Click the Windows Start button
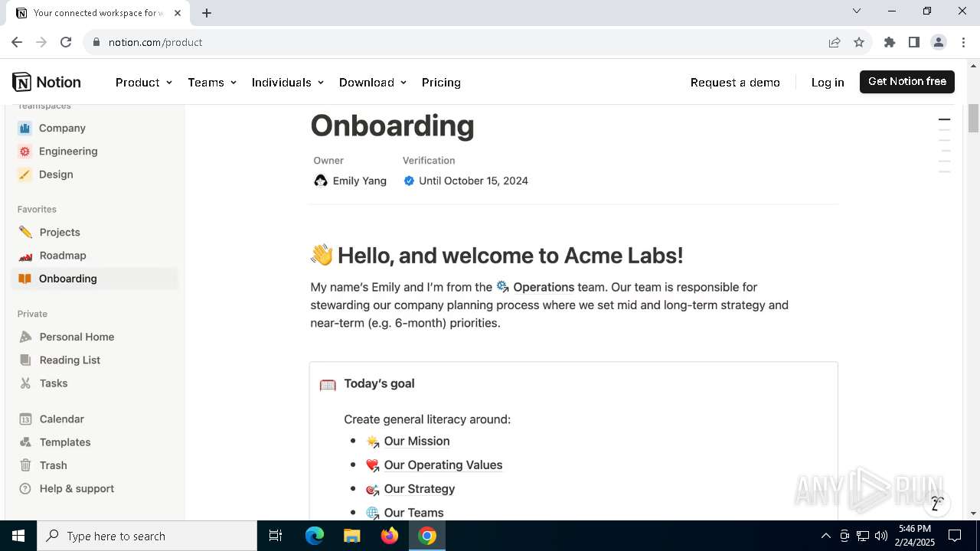Image resolution: width=980 pixels, height=551 pixels. tap(18, 536)
